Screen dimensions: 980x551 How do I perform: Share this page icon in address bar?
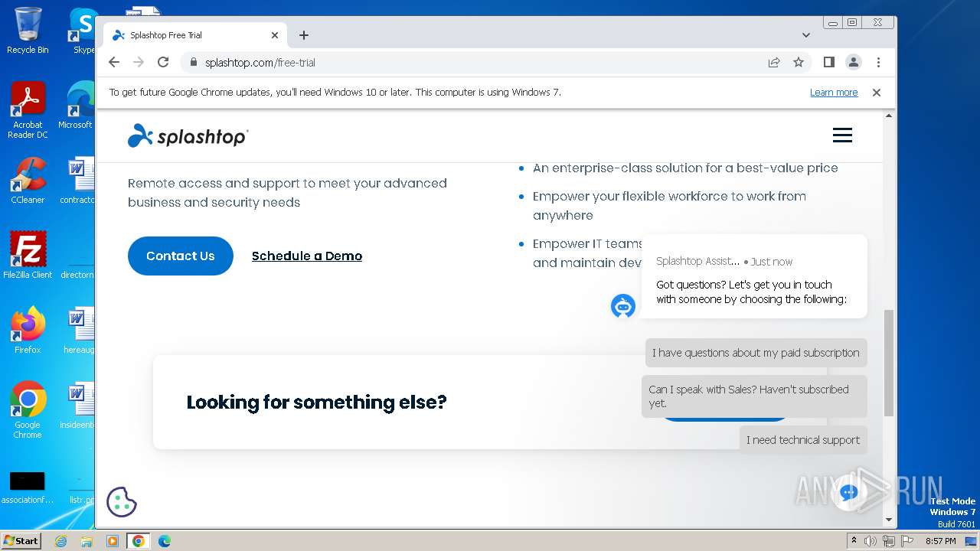[774, 62]
